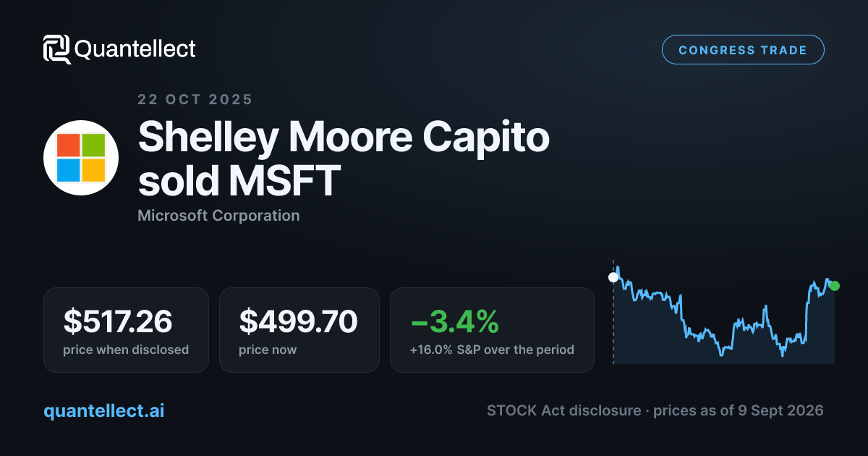Click the Microsoft Corporation subtitle
The height and width of the screenshot is (456, 868).
pyautogui.click(x=218, y=216)
